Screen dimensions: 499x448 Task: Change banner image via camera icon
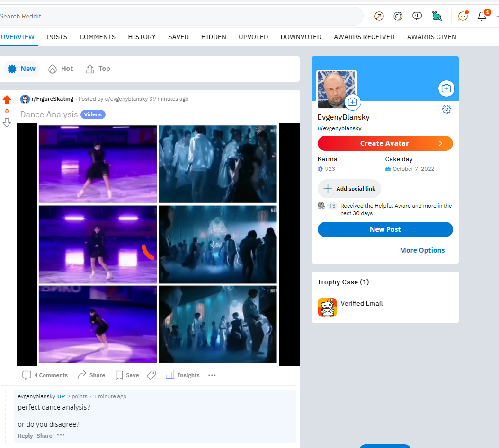point(446,88)
